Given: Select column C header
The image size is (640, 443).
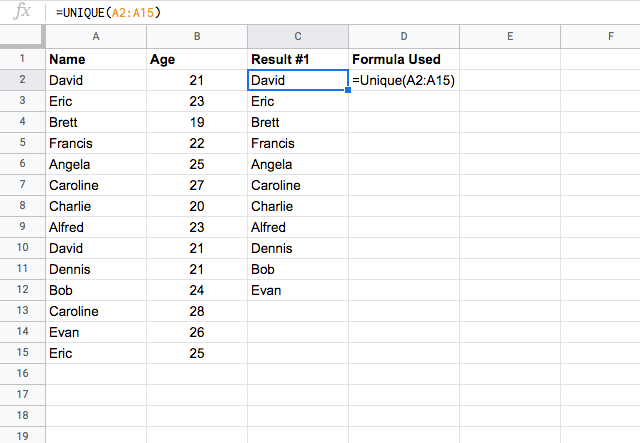Looking at the screenshot, I should 298,36.
